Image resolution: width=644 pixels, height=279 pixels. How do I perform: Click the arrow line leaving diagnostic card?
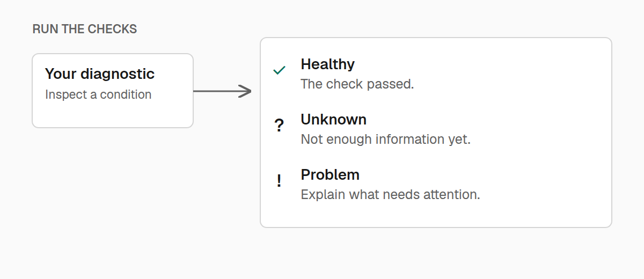click(216, 91)
